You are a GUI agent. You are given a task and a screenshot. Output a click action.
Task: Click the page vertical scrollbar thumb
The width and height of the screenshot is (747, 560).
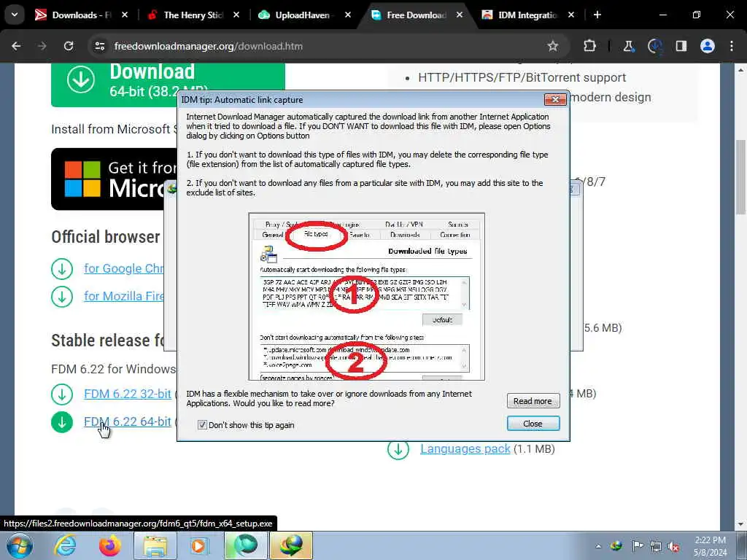tap(741, 176)
